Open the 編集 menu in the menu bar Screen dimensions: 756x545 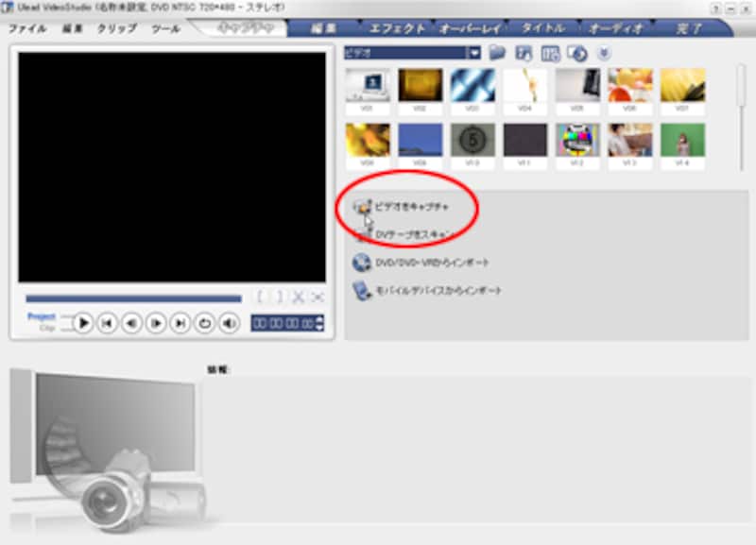[x=73, y=29]
